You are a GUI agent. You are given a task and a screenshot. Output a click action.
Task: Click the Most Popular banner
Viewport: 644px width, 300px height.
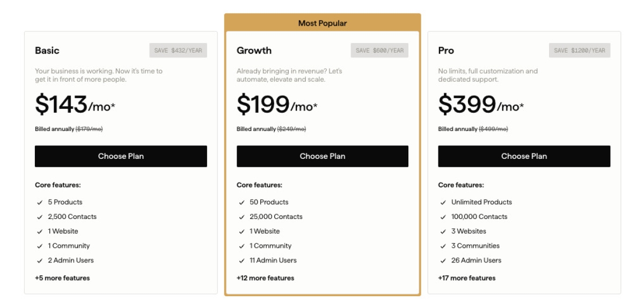(x=323, y=23)
